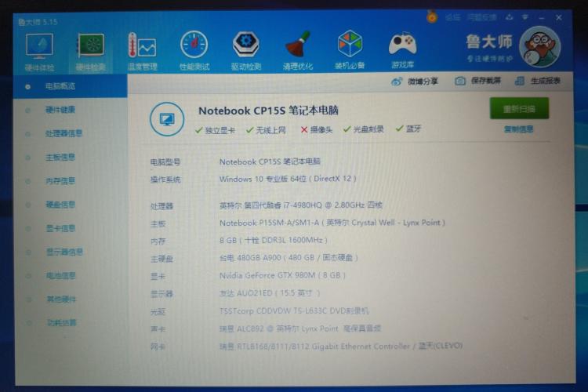Image resolution: width=588 pixels, height=392 pixels.
Task: Open the skin change icon in title bar
Action: click(x=510, y=17)
